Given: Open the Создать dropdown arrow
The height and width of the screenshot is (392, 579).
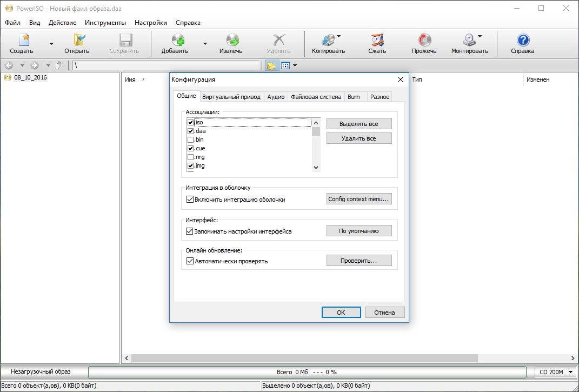Looking at the screenshot, I should click(x=51, y=44).
